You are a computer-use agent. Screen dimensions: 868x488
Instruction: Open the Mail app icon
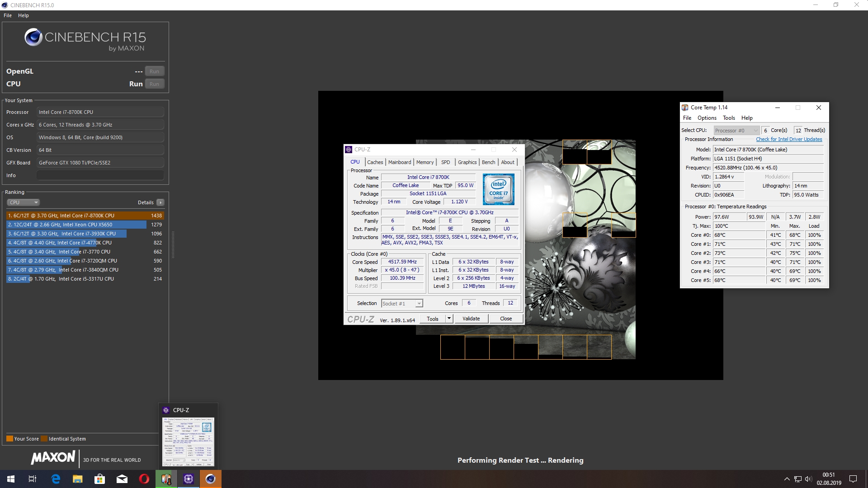[122, 479]
